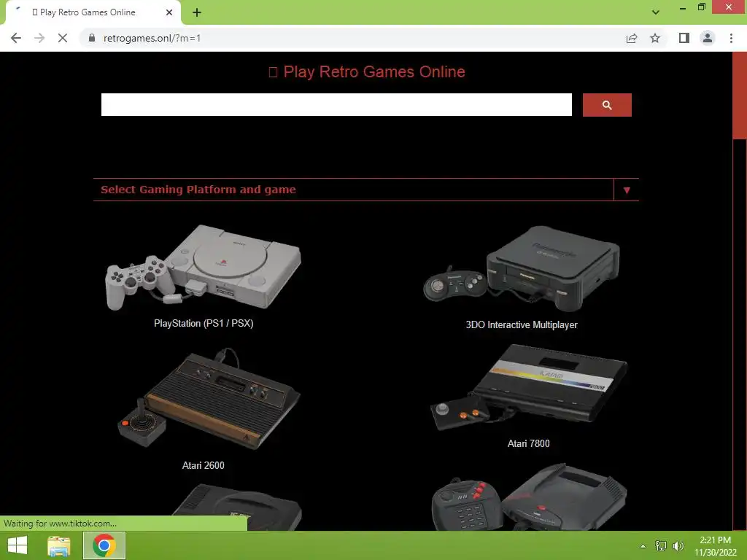Stop page loading with the X button
This screenshot has height=560, width=747.
coord(63,38)
